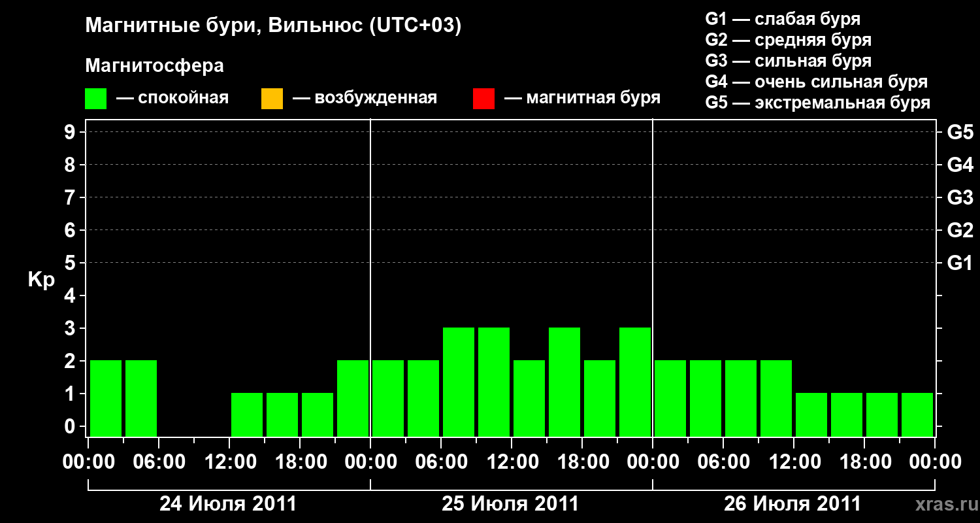Click the right-axis 'G3' level label
The width and height of the screenshot is (980, 523).
coord(960,197)
